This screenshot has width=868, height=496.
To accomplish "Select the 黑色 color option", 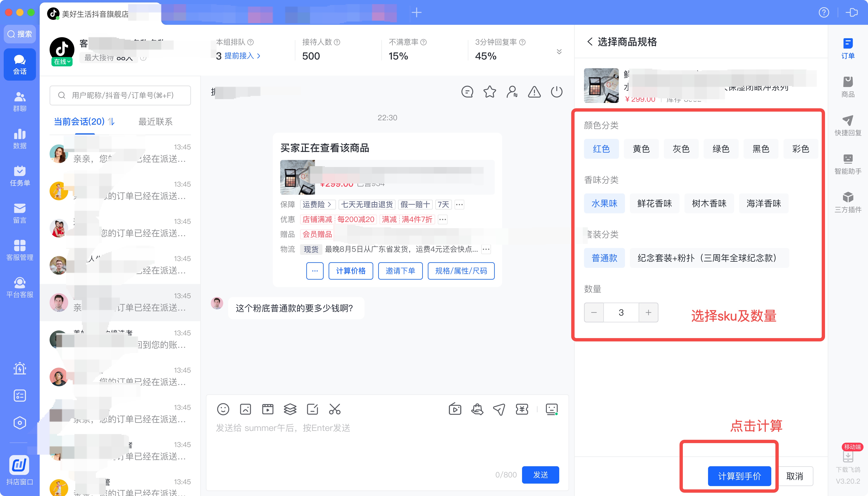I will [761, 149].
